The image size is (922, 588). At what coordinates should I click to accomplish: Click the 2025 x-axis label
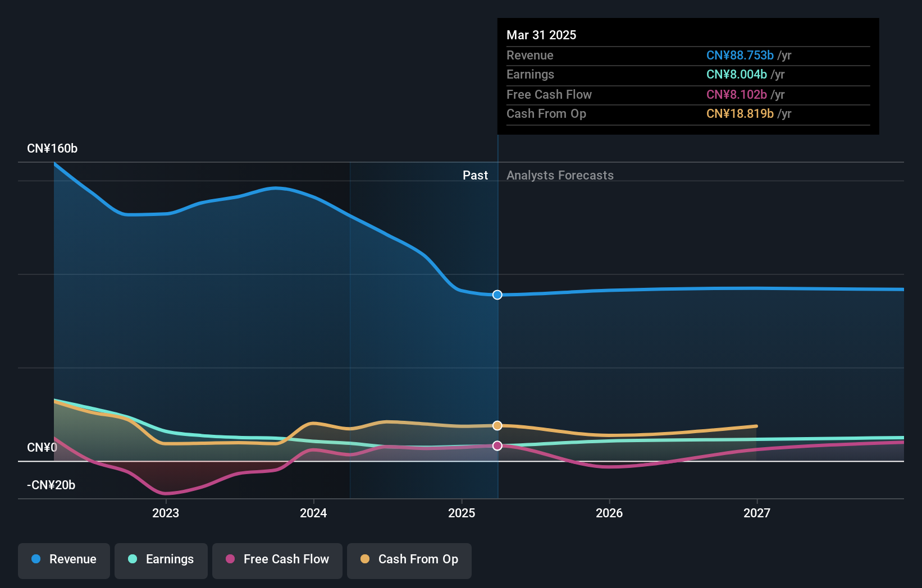click(x=462, y=513)
